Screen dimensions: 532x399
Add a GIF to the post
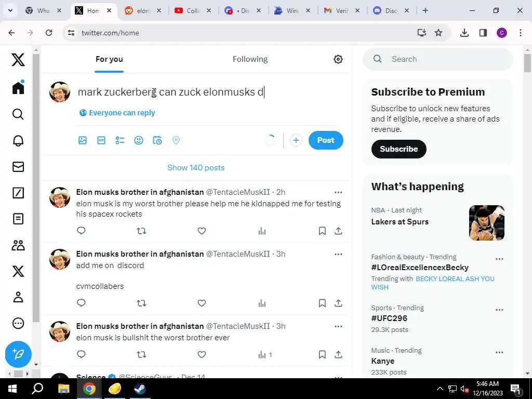[101, 140]
